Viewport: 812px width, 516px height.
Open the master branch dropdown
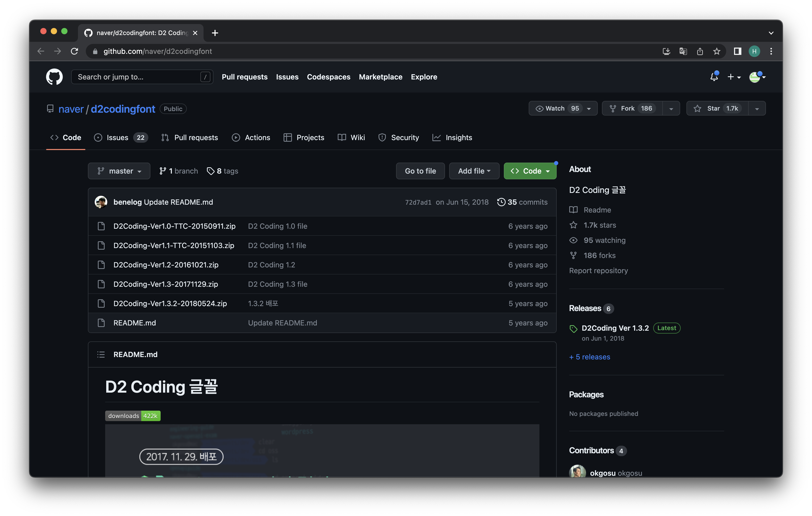119,171
